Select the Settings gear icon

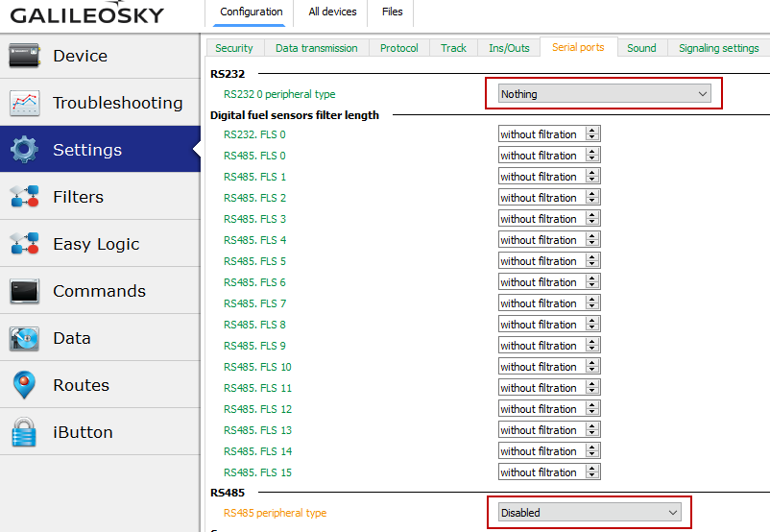pyautogui.click(x=24, y=150)
